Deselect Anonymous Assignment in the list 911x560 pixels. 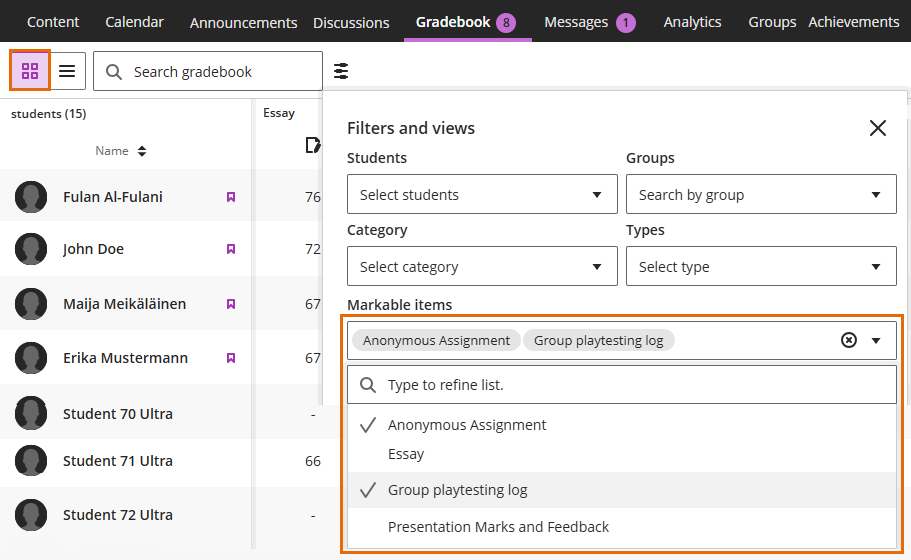coord(622,425)
